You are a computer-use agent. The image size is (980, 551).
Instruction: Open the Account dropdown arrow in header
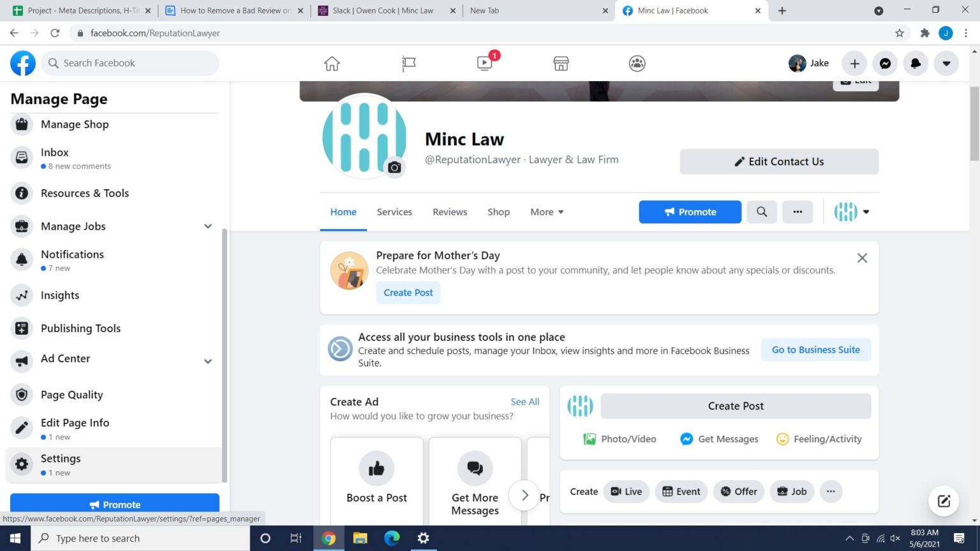tap(946, 63)
